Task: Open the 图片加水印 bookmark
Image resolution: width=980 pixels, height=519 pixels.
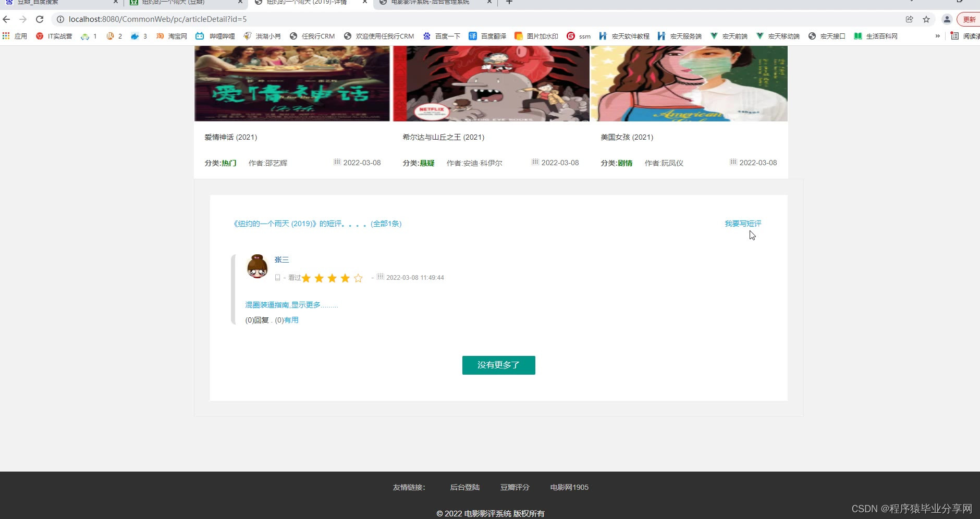Action: coord(536,36)
